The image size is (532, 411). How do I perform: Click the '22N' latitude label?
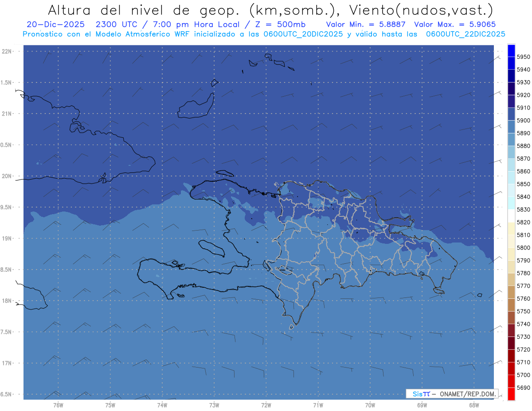(7, 51)
